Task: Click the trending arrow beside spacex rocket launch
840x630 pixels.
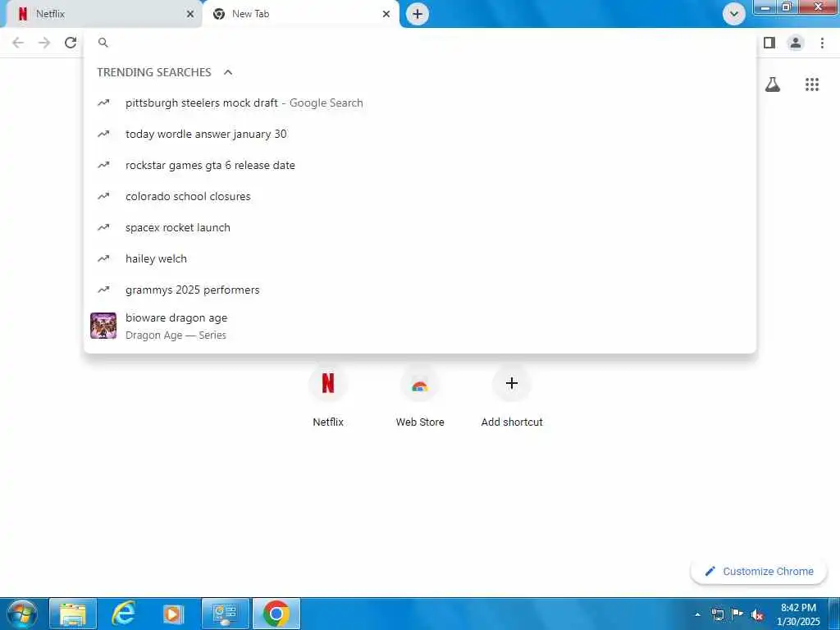Action: point(103,227)
